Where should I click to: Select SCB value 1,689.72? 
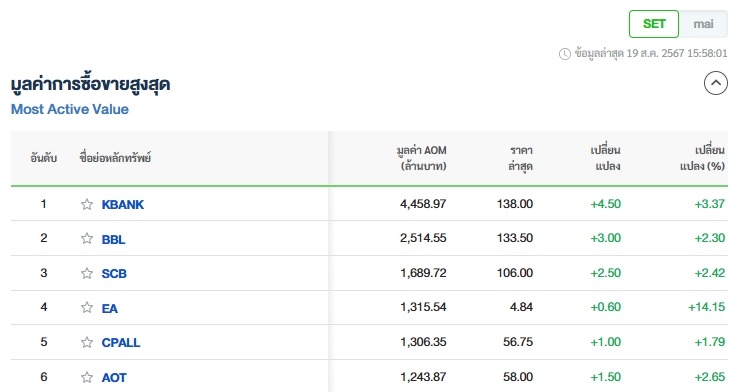pos(423,273)
